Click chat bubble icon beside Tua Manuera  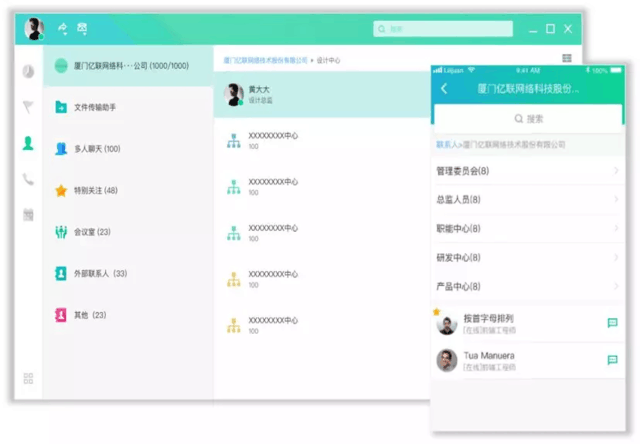[x=612, y=360]
